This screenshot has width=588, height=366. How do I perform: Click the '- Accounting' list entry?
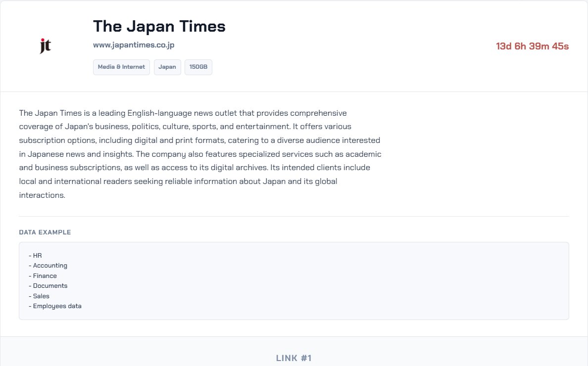[48, 266]
